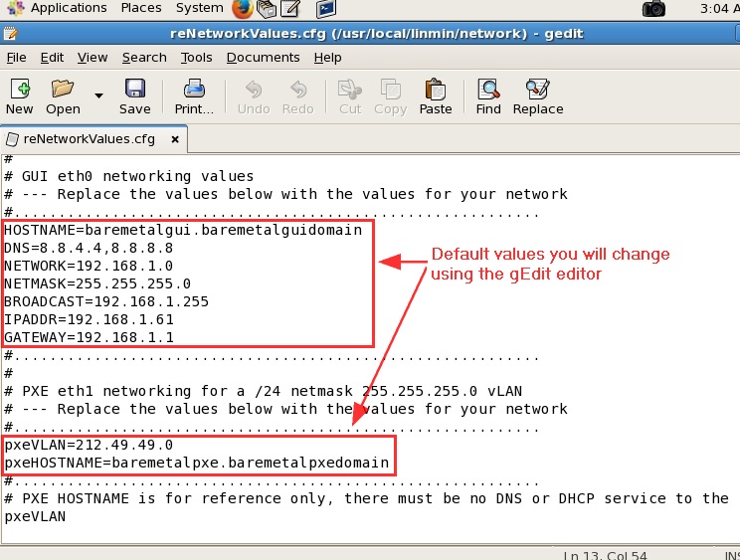Click the Ln 13, Col 54 status indicator
Screen dimensions: 740x560
(x=606, y=556)
